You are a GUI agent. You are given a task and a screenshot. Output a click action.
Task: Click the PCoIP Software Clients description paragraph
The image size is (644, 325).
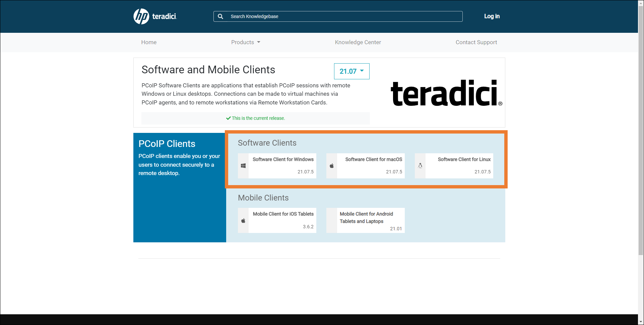coord(246,94)
